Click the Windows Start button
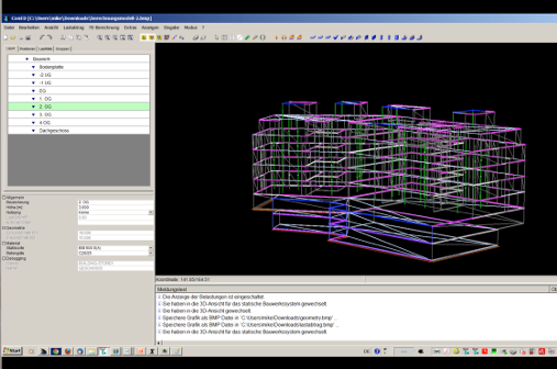 (x=12, y=351)
